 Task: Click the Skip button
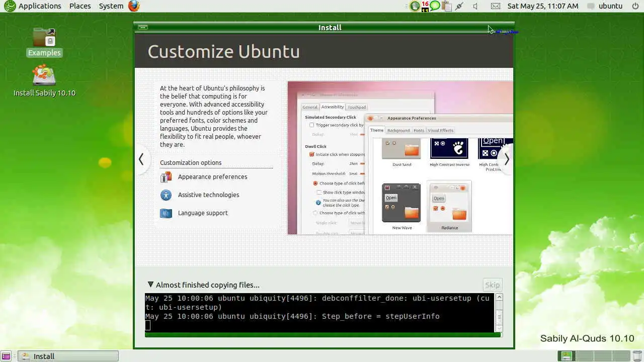point(493,285)
